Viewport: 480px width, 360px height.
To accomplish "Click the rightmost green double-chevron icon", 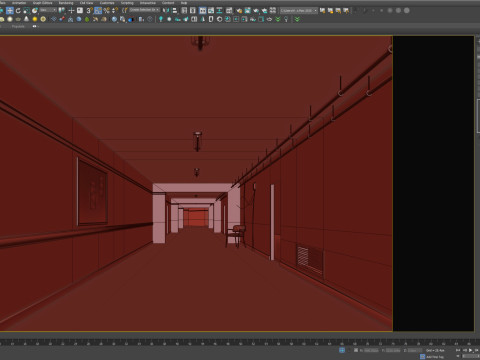I will tap(297, 19).
